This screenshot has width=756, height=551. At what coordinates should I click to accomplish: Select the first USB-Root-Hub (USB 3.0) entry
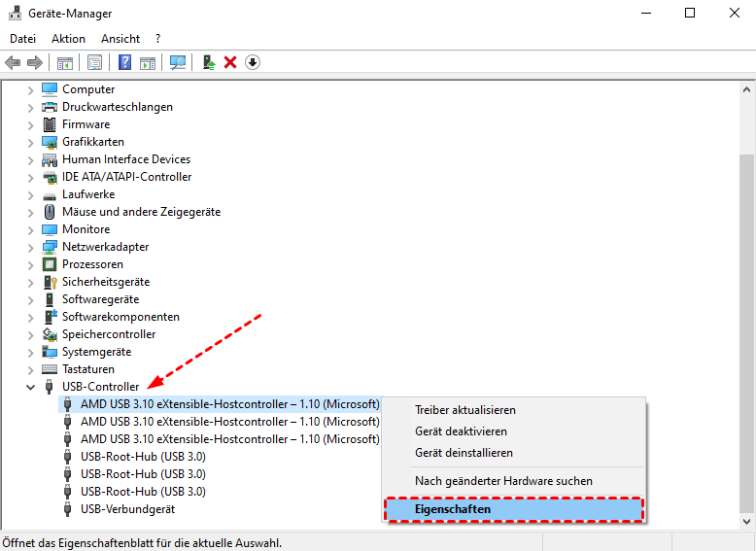click(143, 457)
